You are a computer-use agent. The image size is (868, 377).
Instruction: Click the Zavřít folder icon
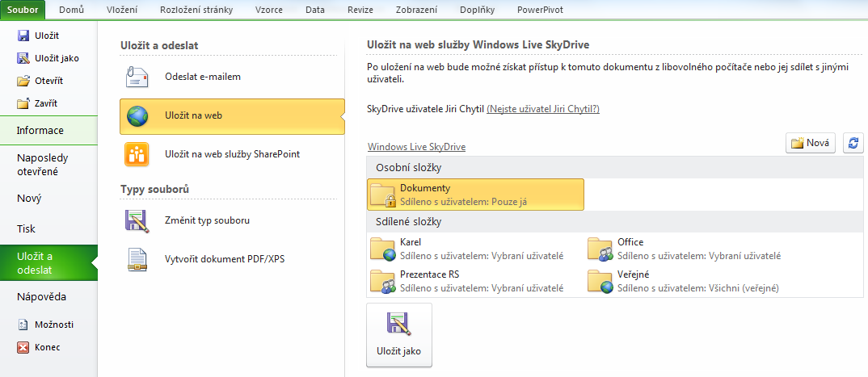[23, 103]
